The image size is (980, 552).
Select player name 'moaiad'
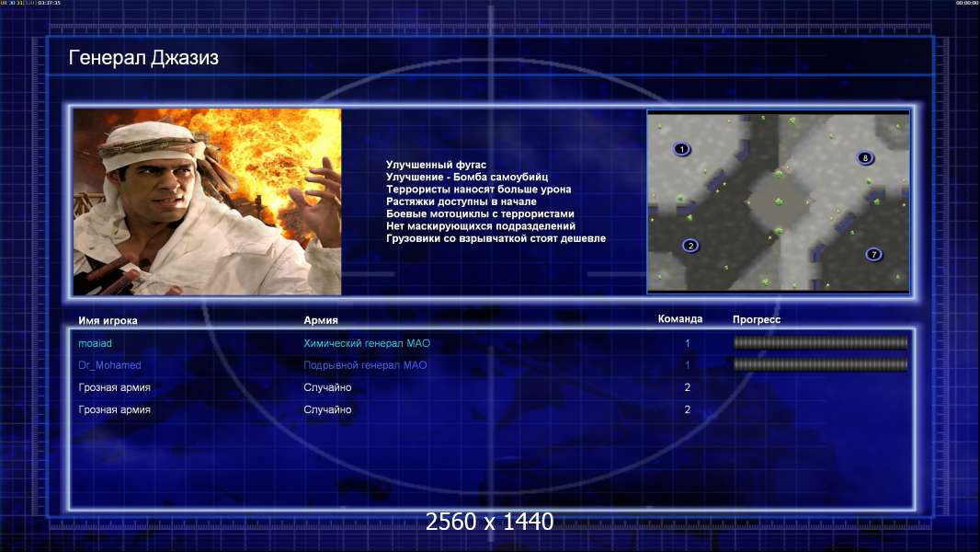(x=95, y=343)
